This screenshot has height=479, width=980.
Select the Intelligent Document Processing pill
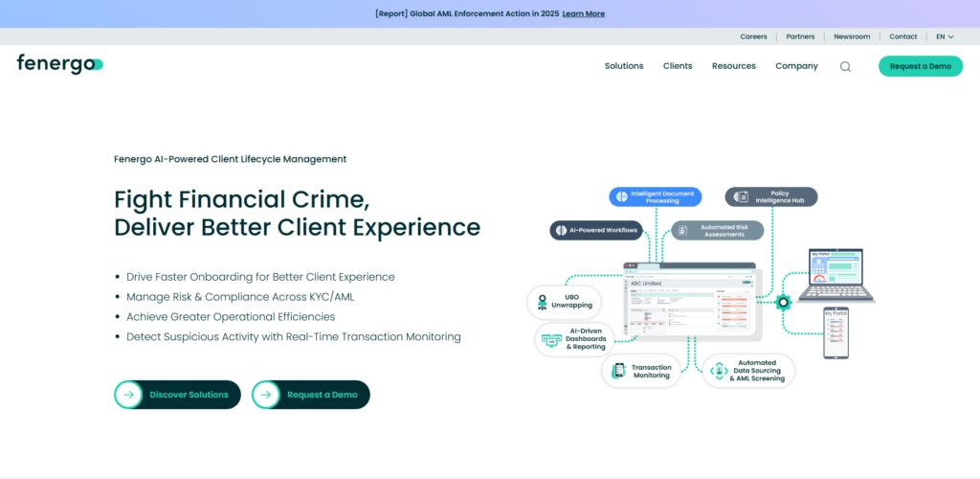point(655,197)
